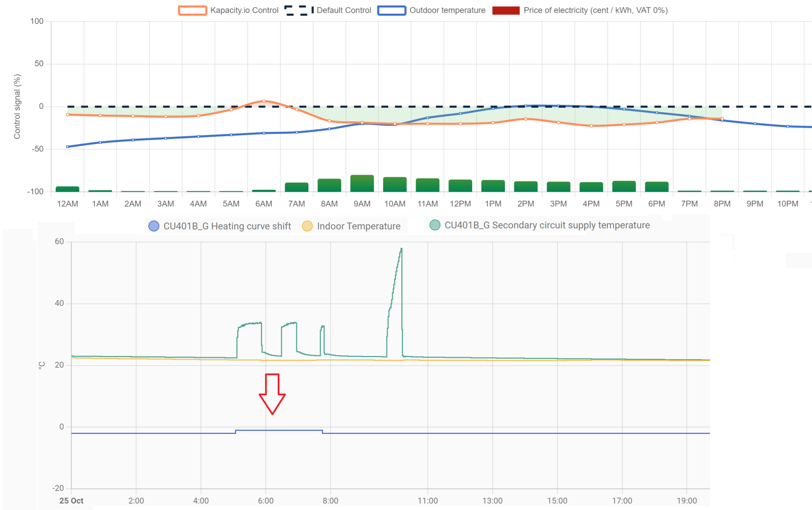Click the Control signal (%) axis title

click(x=17, y=106)
